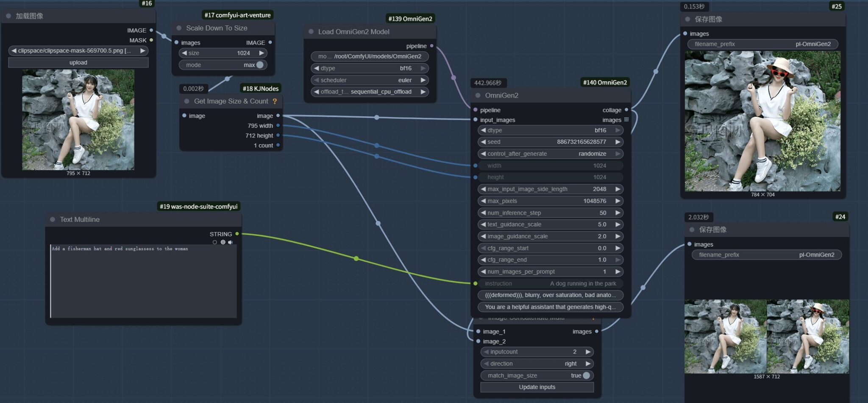The image size is (868, 403).
Task: Open the control_after_generate randomize dropdown
Action: tap(551, 154)
